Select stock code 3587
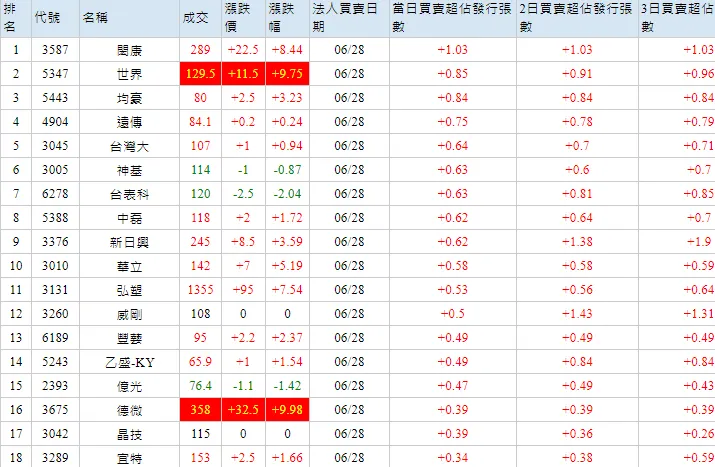 (55, 50)
